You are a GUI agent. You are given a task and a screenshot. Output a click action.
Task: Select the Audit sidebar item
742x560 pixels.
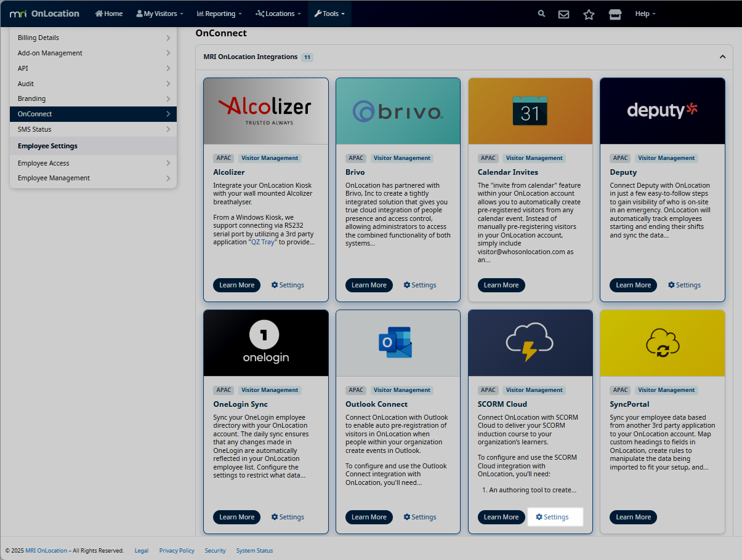point(26,84)
